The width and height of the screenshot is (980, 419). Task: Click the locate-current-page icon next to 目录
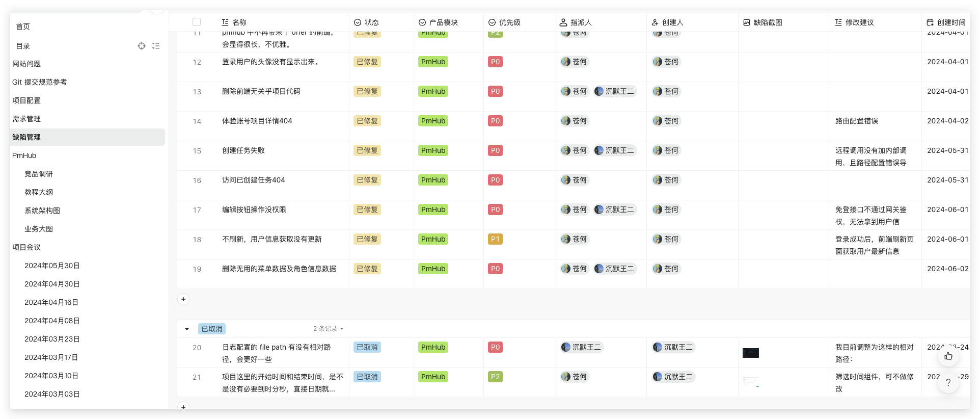[142, 46]
